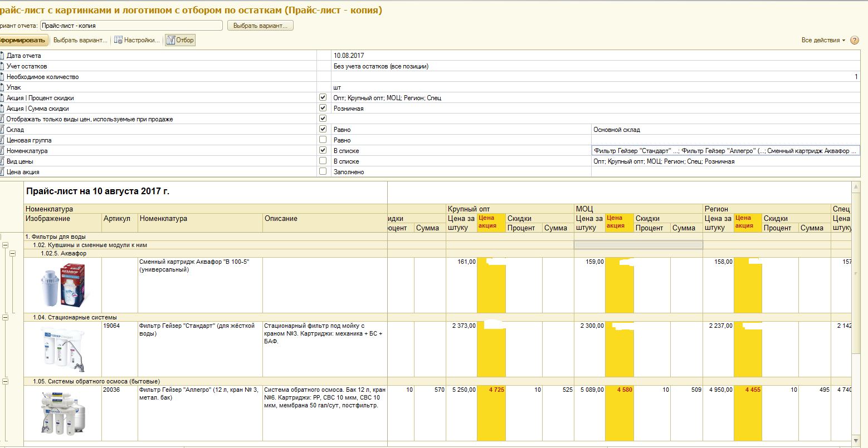Click the icon beside Учет остатков row
Screen dimensions: 868x448
click(2, 66)
